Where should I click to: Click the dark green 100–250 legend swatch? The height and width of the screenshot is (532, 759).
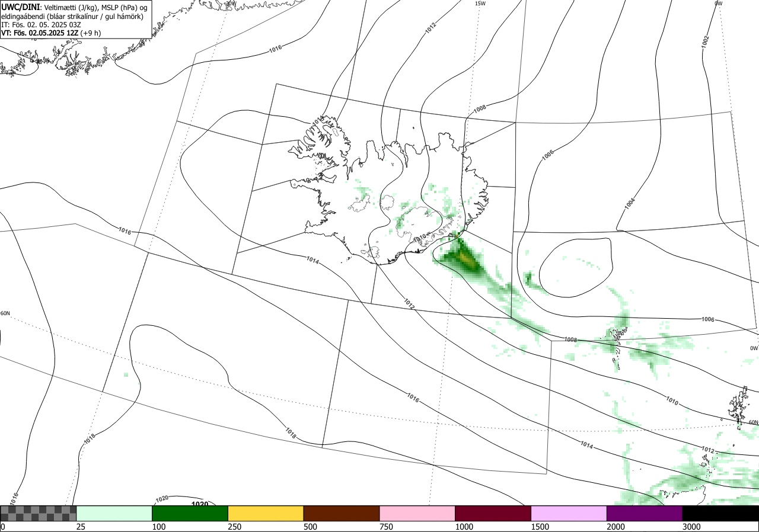click(190, 513)
